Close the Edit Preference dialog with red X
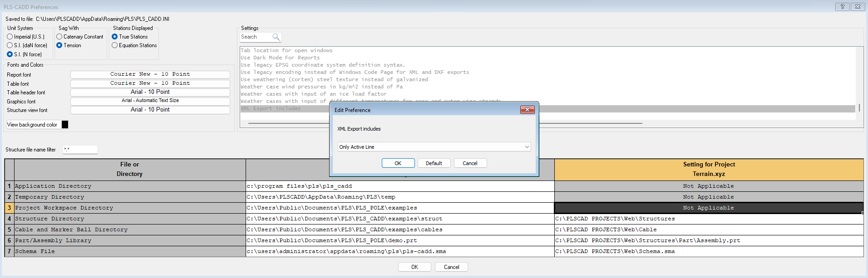 pos(527,110)
